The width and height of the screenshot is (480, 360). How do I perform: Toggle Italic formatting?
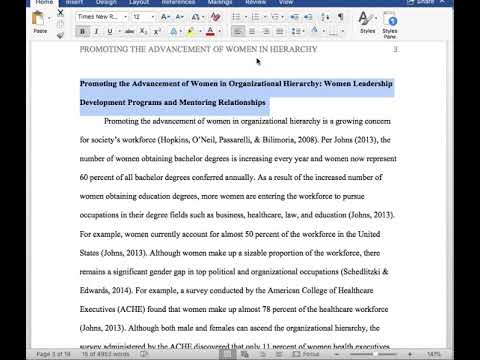96,31
